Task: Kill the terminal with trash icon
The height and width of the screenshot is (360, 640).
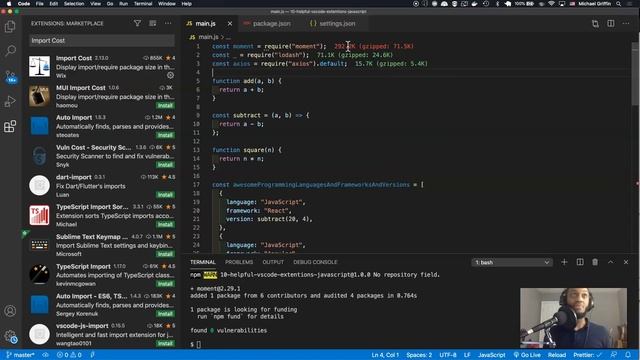Action: coord(595,262)
